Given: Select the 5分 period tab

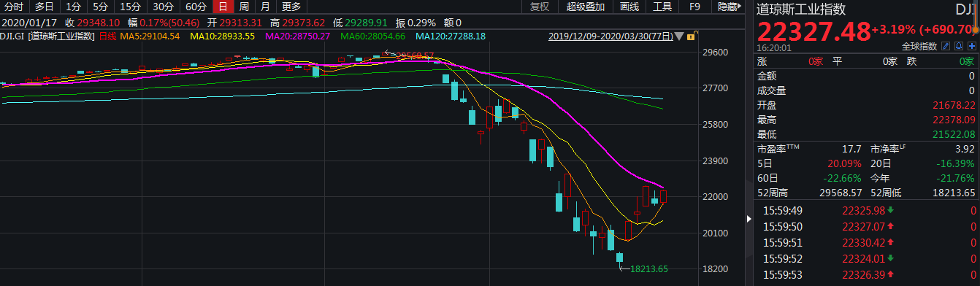Looking at the screenshot, I should 101,7.
